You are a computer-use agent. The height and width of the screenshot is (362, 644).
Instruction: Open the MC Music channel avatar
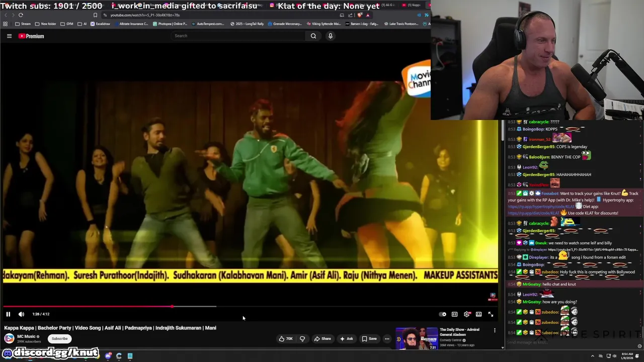pos(9,338)
